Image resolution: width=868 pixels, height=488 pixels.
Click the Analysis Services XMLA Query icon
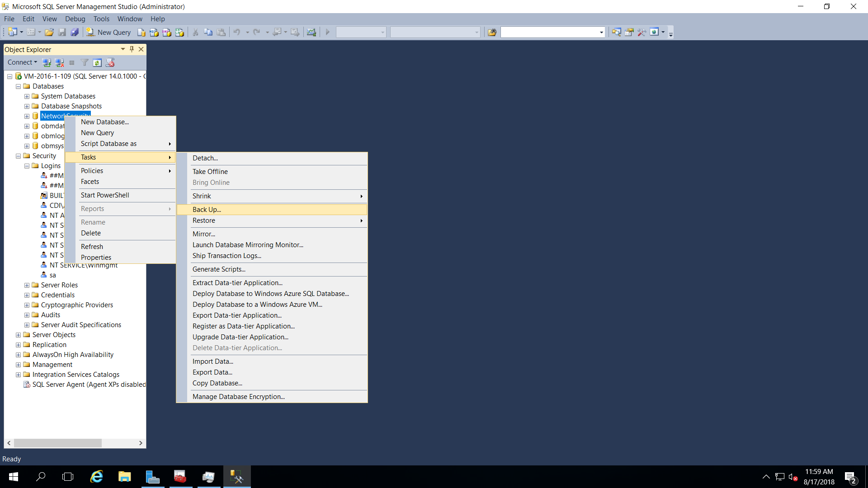point(179,32)
